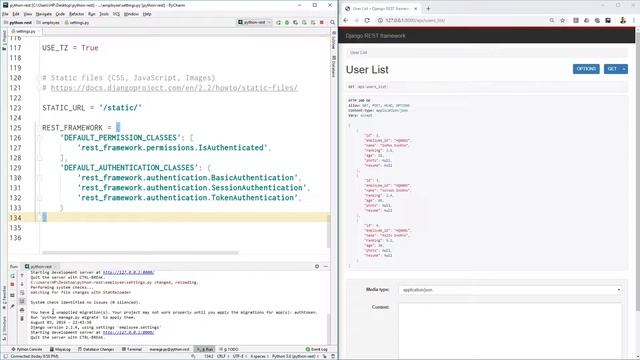The height and width of the screenshot is (360, 640).
Task: Click the browser zoom magnifier icon
Action: click(x=552, y=20)
